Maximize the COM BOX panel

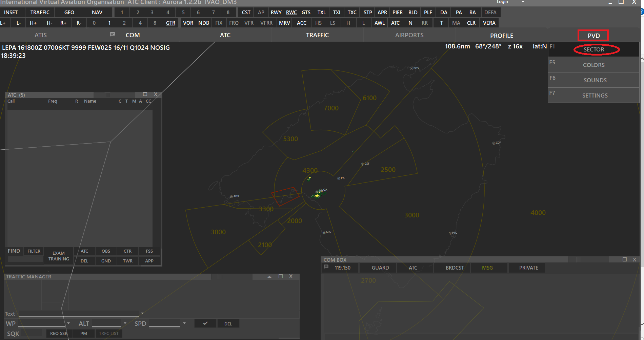click(625, 259)
